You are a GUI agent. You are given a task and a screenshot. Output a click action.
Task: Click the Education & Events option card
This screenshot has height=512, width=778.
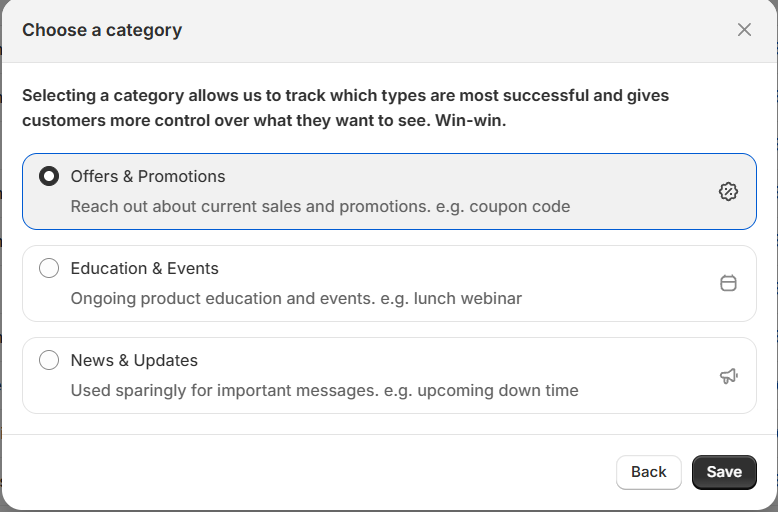[x=389, y=283]
